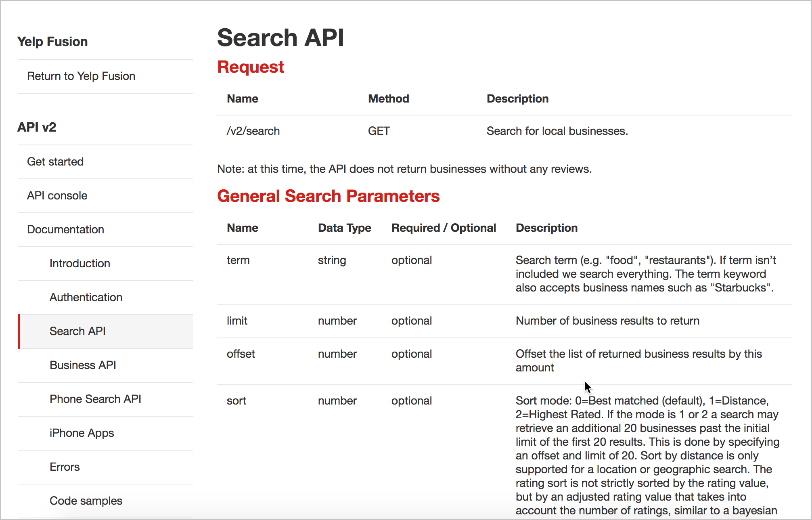Open the Code samples page
The image size is (812, 520).
pos(86,501)
